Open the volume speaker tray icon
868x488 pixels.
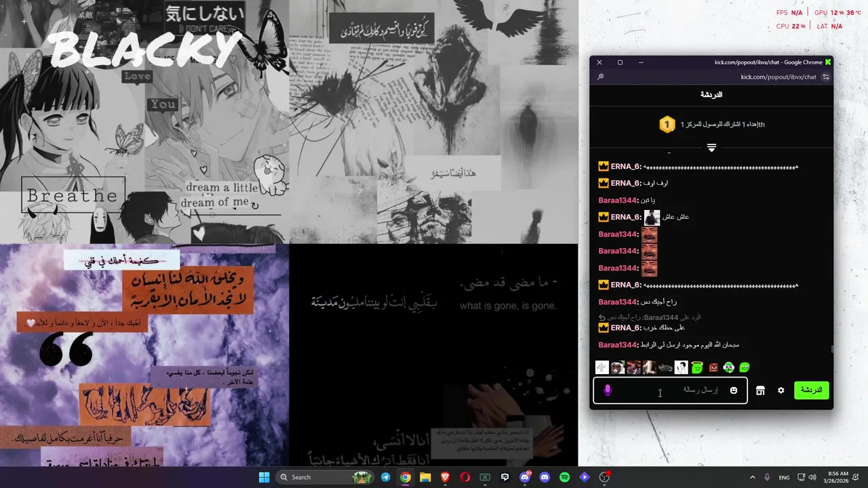coord(812,477)
